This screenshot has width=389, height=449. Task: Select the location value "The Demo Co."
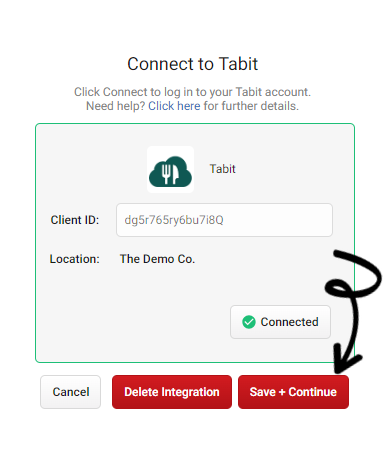point(157,259)
